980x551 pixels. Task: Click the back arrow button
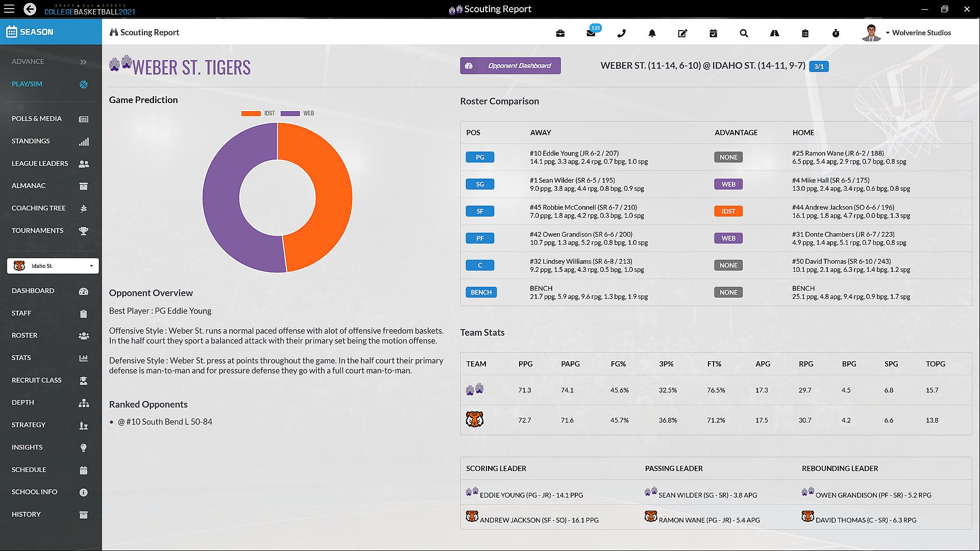tap(30, 9)
